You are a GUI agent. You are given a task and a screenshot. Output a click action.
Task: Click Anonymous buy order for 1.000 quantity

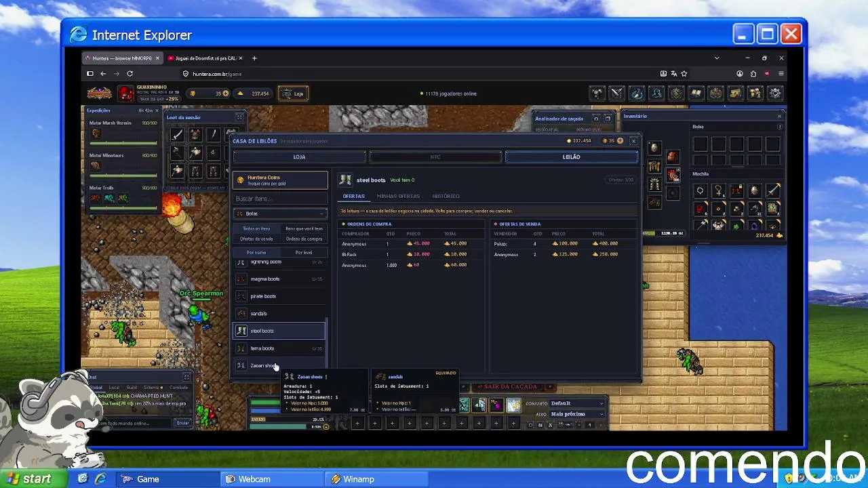[x=412, y=265]
